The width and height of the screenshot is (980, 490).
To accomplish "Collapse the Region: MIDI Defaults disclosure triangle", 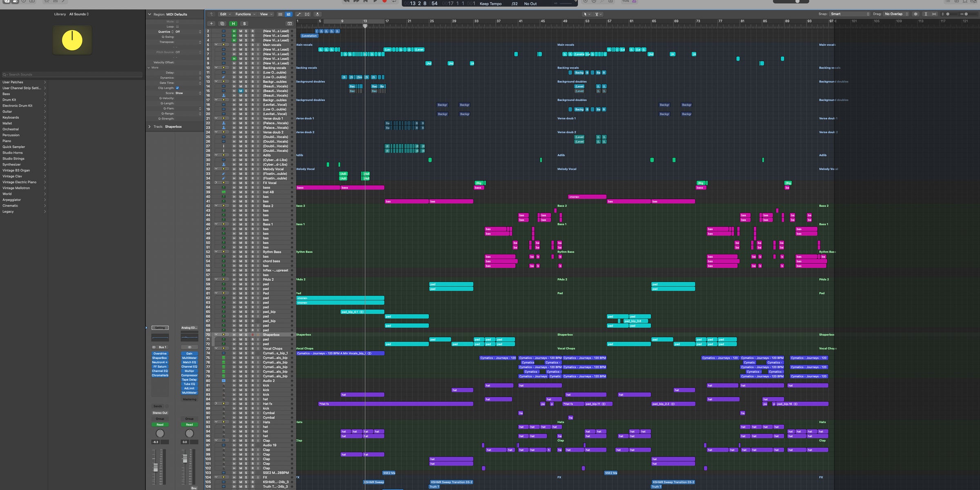I will pyautogui.click(x=150, y=14).
